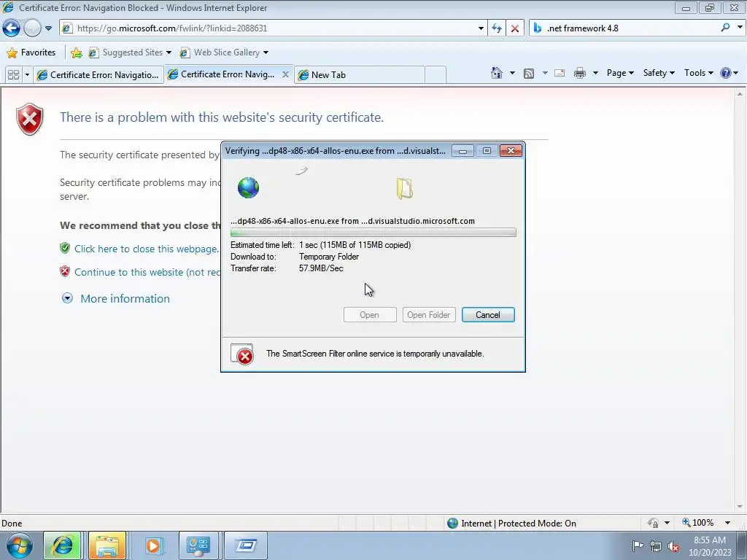The width and height of the screenshot is (747, 560).
Task: Open the Print dropdown arrow
Action: [x=595, y=73]
